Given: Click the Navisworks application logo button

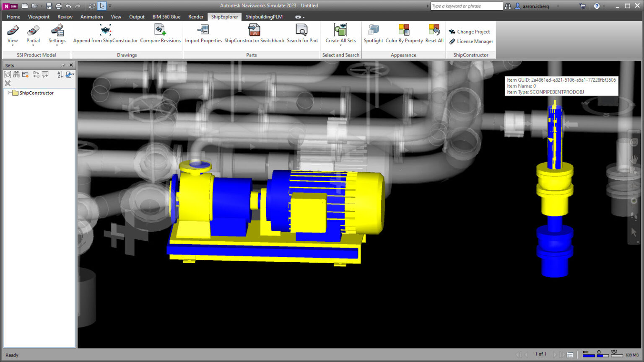Looking at the screenshot, I should [10, 6].
